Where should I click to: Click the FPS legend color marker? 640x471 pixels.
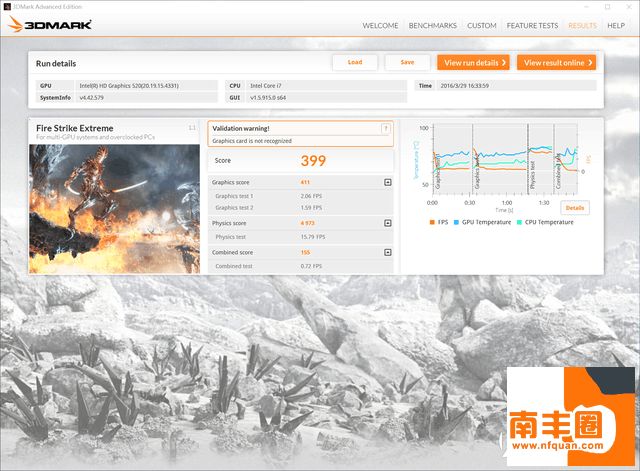pos(432,222)
